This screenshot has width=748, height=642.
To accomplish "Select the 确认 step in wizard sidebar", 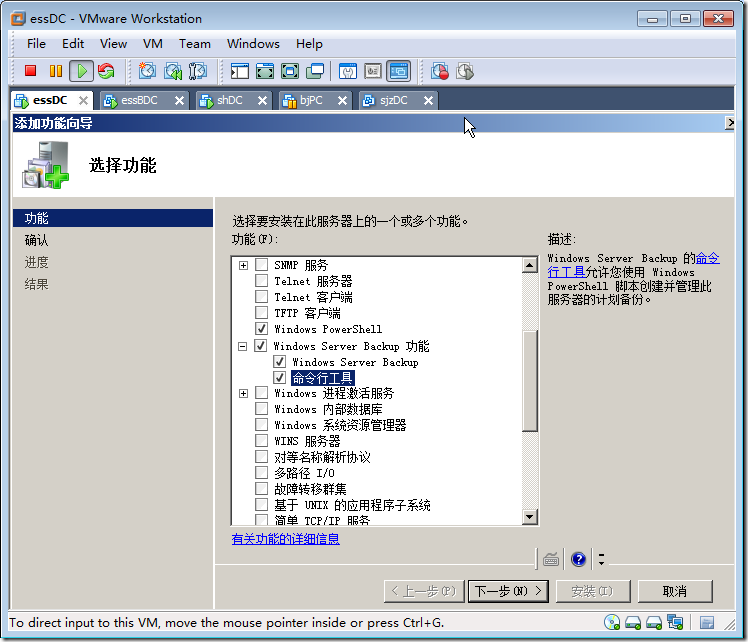I will coord(36,240).
